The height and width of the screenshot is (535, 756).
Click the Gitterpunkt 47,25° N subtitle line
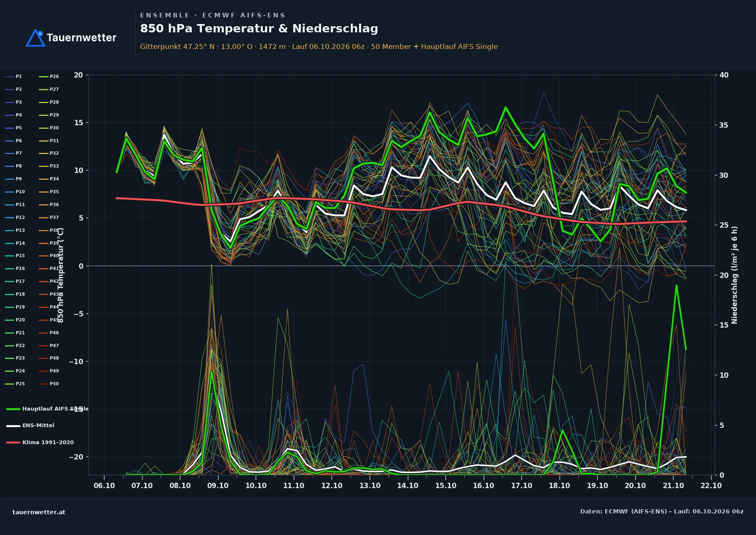point(319,46)
